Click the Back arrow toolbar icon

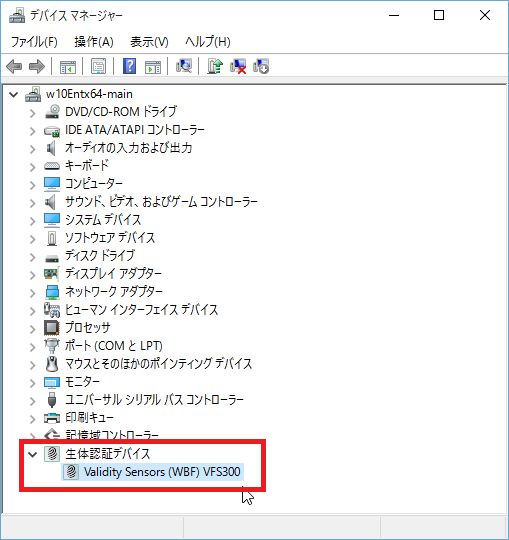point(14,66)
